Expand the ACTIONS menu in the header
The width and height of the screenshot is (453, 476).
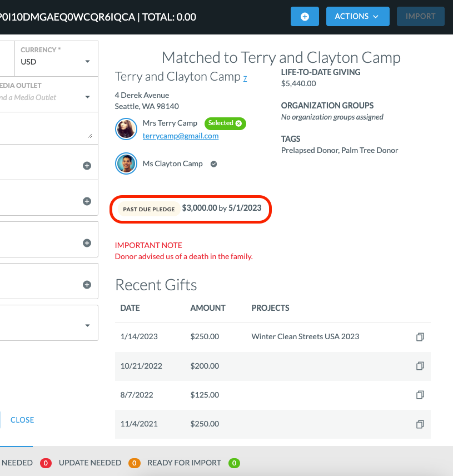(357, 16)
